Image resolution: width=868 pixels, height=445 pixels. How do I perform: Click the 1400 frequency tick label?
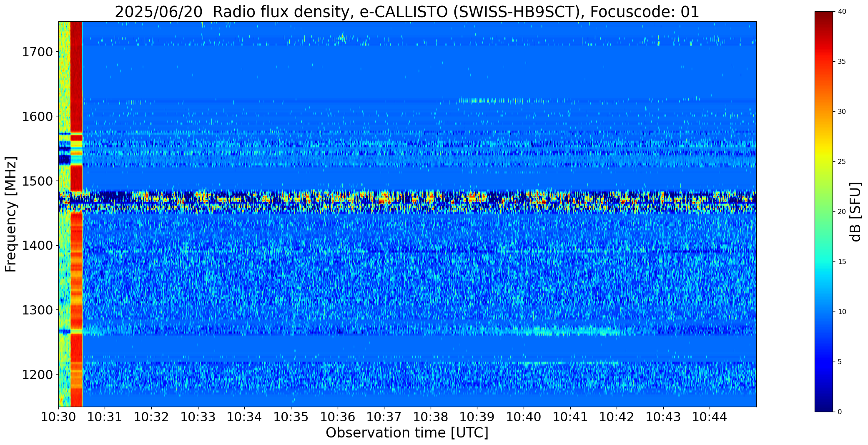[x=37, y=246]
